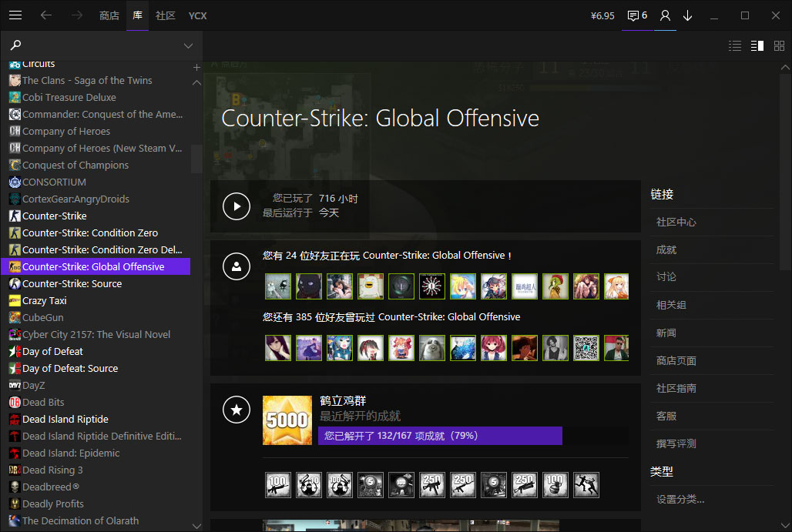The width and height of the screenshot is (792, 532).
Task: Open the 客服 link
Action: coord(666,416)
